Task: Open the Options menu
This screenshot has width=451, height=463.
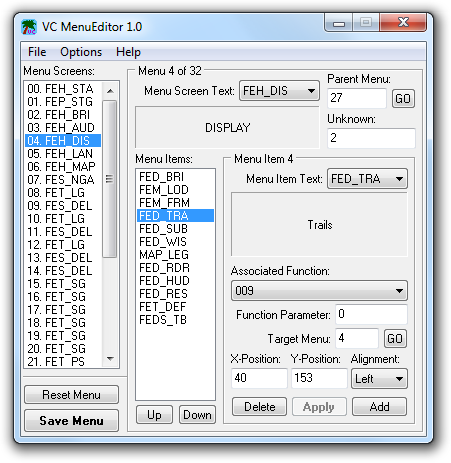Action: tap(81, 52)
